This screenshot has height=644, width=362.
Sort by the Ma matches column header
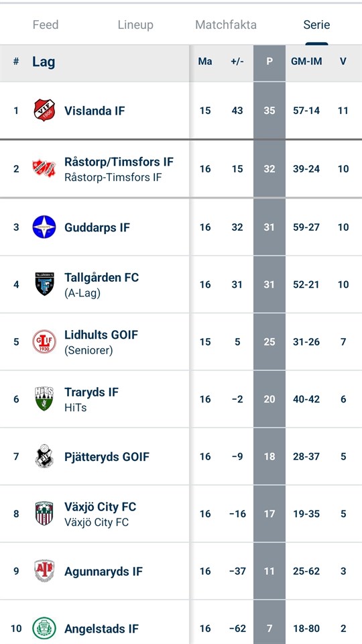tap(205, 62)
